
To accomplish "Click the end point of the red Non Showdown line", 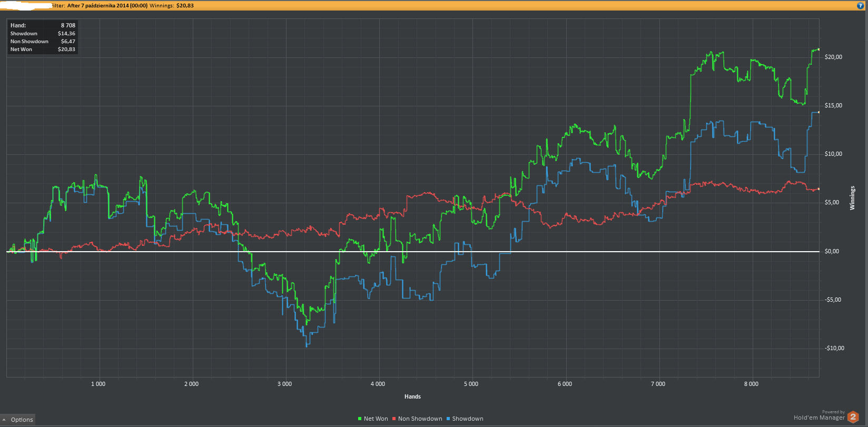I will (x=818, y=188).
